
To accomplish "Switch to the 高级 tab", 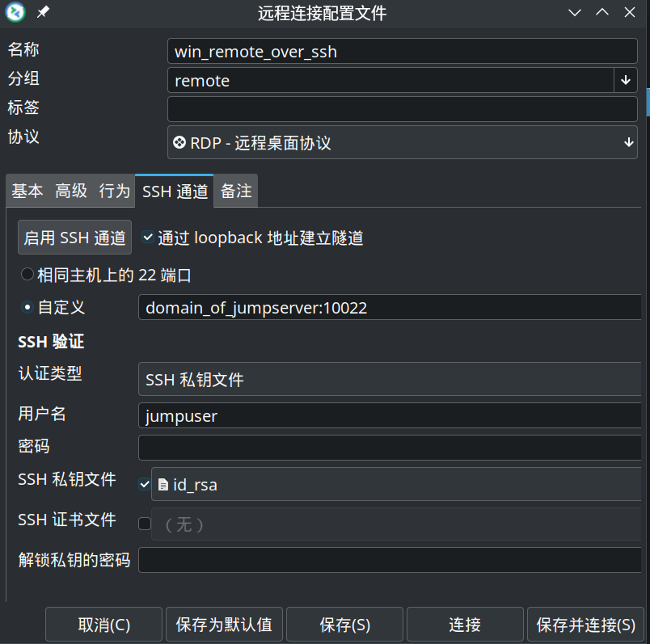I will point(71,192).
